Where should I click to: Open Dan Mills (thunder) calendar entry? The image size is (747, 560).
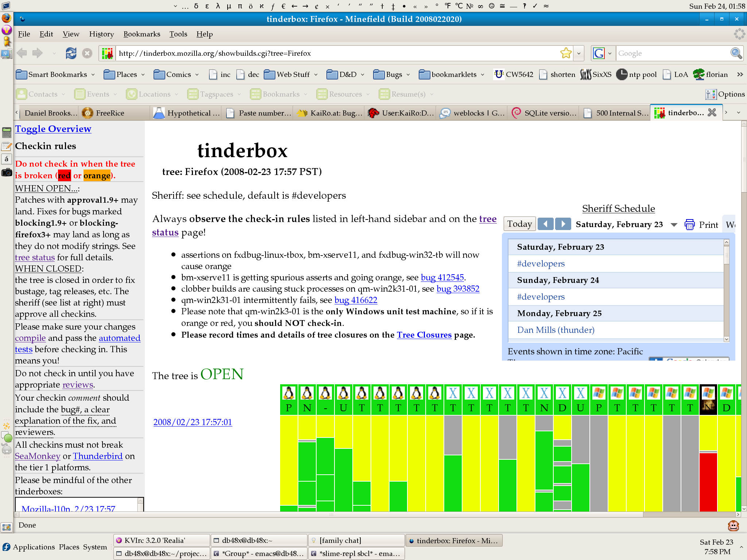556,330
